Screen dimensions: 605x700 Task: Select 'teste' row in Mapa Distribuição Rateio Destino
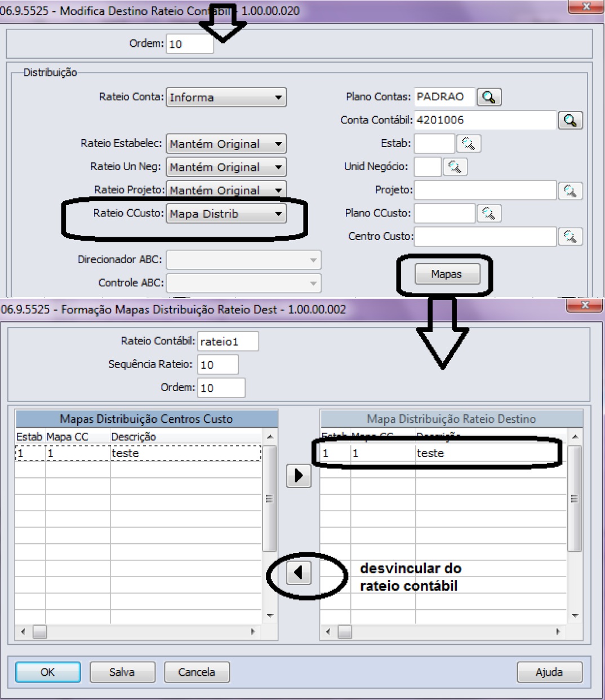444,453
